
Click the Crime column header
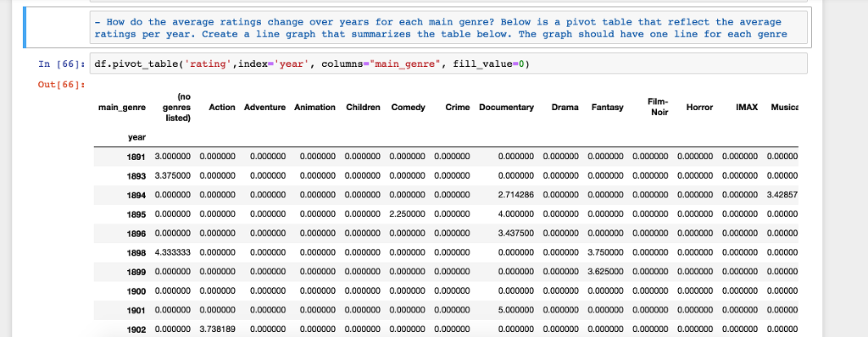pos(458,108)
